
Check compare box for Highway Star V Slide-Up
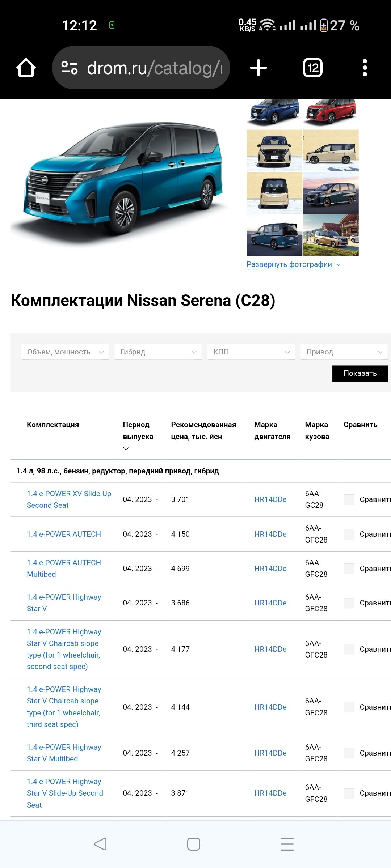click(349, 793)
